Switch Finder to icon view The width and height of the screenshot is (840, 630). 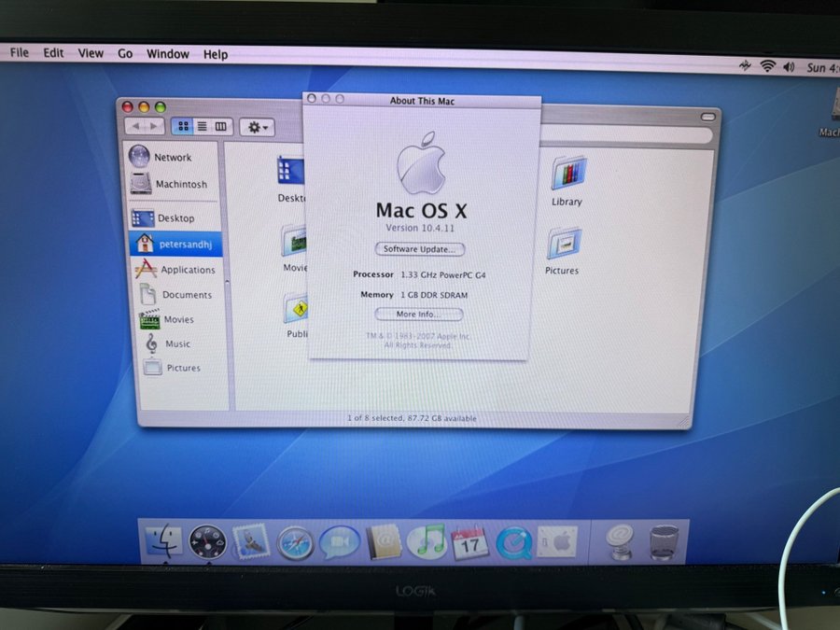(183, 126)
